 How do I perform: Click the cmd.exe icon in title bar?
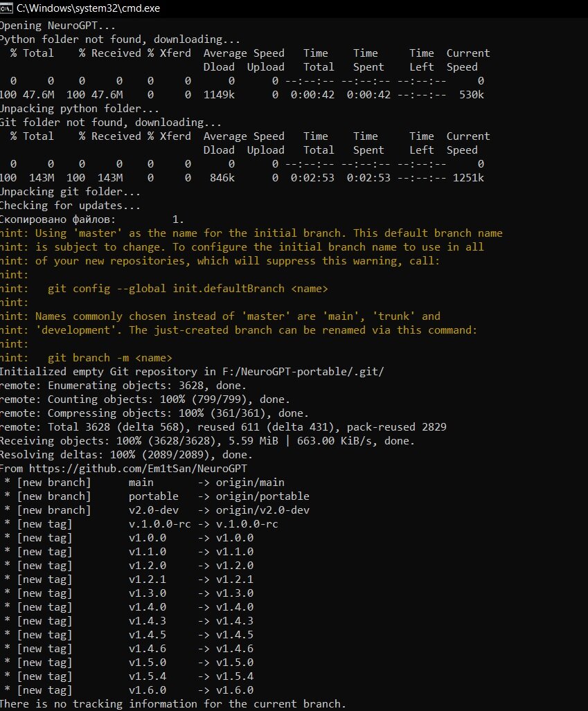pyautogui.click(x=6, y=8)
